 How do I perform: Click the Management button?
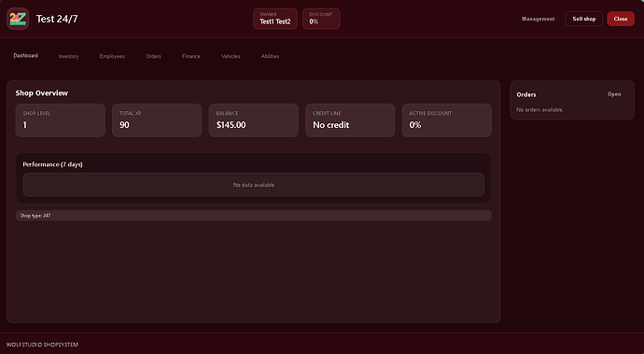(538, 19)
